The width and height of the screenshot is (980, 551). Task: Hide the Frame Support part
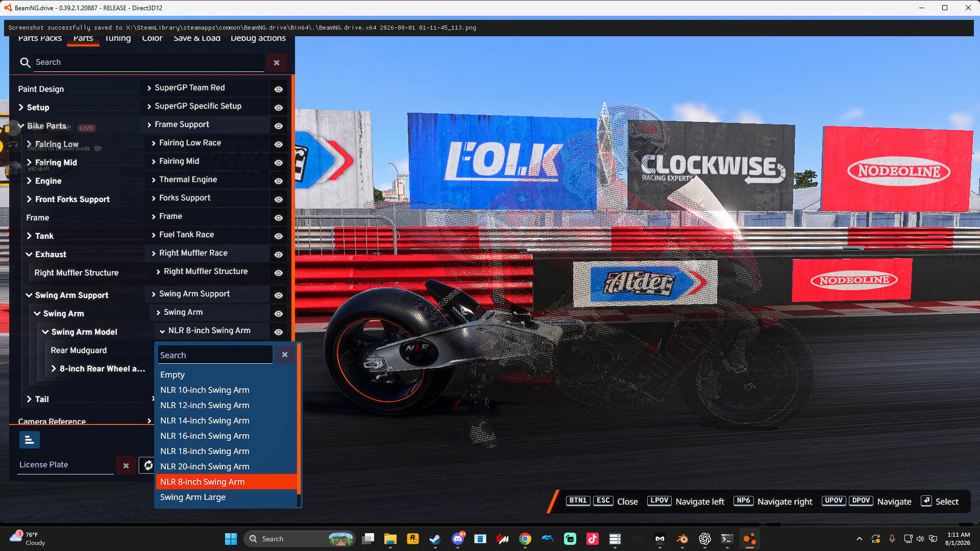pyautogui.click(x=278, y=126)
